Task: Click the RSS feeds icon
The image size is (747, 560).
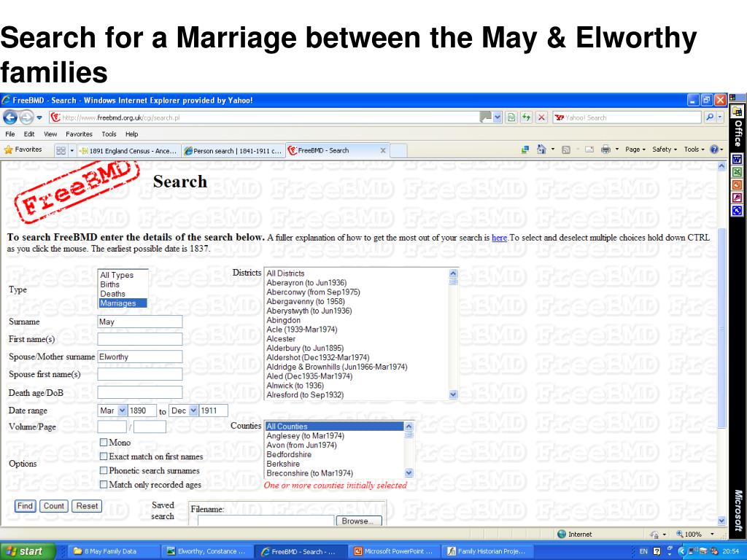Action: pos(566,149)
